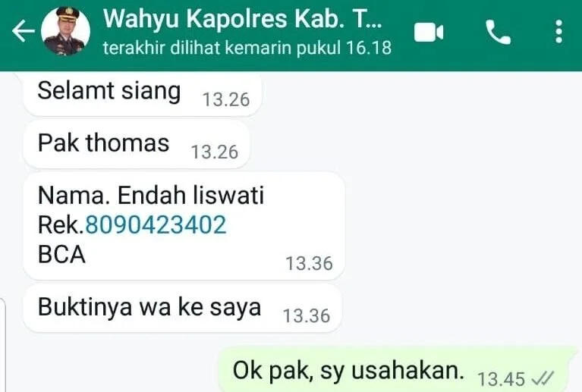The image size is (582, 392).
Task: Select the 'Buktinya wa ke saya' message
Action: 182,308
